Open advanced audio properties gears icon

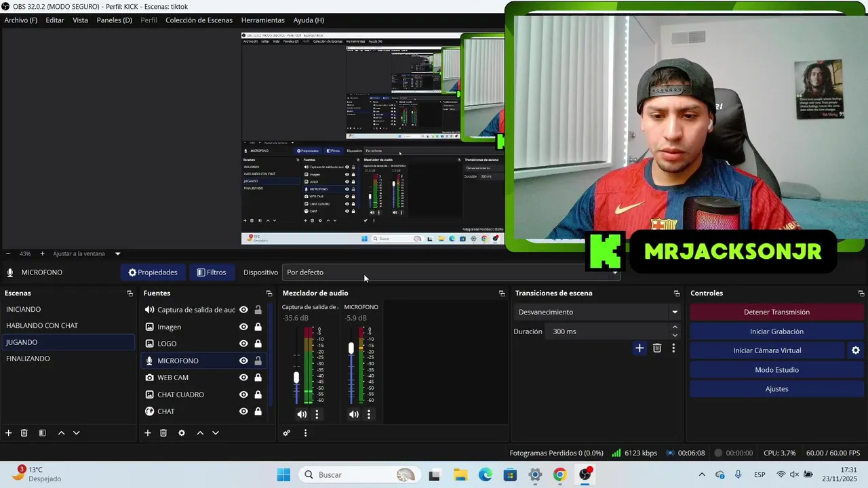[x=287, y=433]
